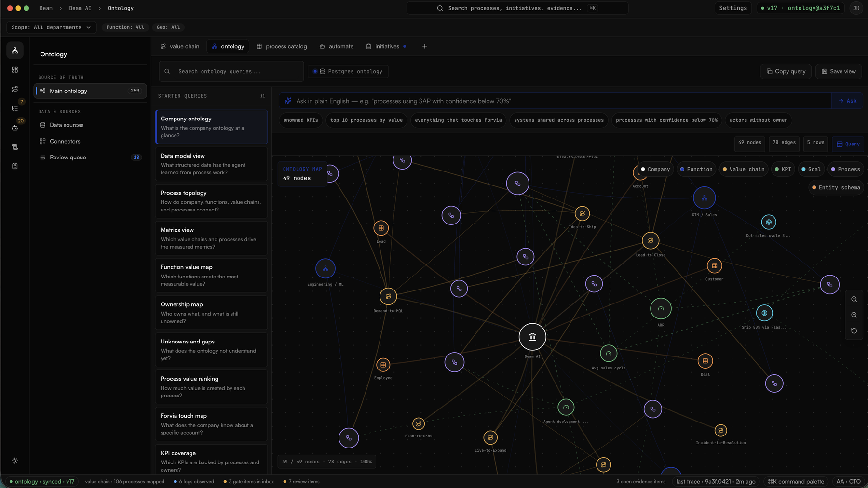
Task: Open Review queue in sidebar
Action: tap(90, 158)
